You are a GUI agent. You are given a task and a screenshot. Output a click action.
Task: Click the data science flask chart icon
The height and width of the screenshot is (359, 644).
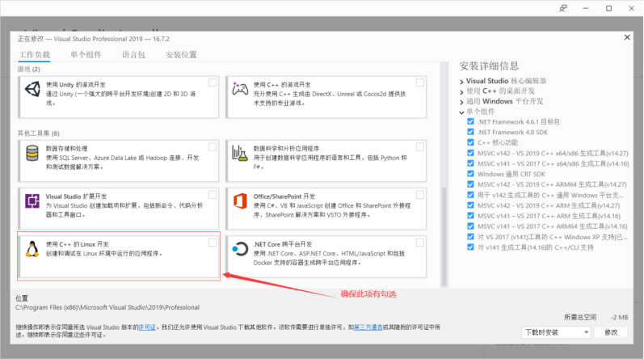coord(240,153)
